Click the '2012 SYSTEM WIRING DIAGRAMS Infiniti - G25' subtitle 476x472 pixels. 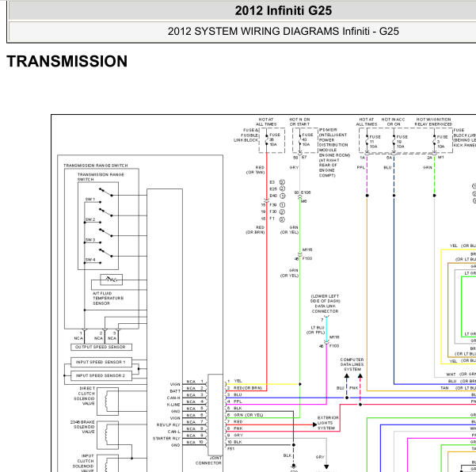(284, 31)
